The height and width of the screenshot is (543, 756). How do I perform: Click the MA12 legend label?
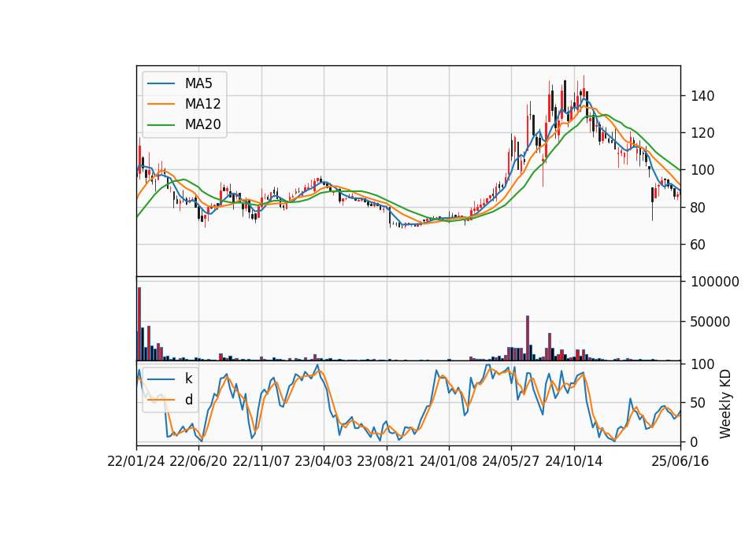[x=202, y=104]
